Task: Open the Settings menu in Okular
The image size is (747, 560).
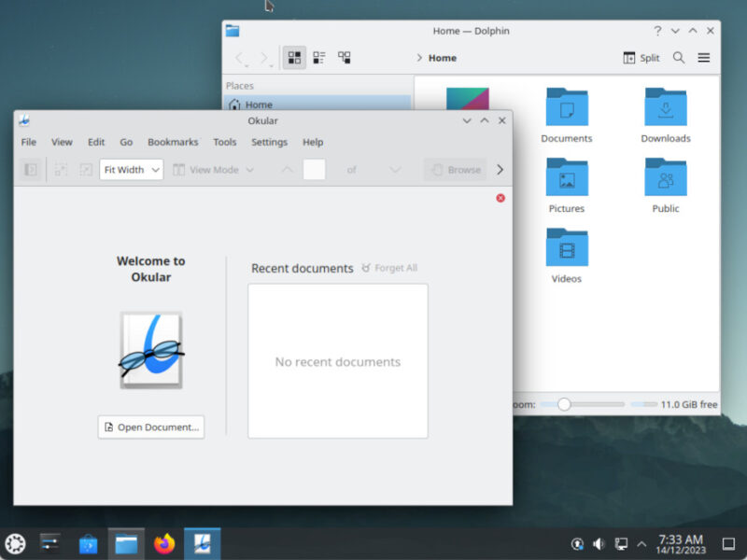Action: tap(269, 142)
